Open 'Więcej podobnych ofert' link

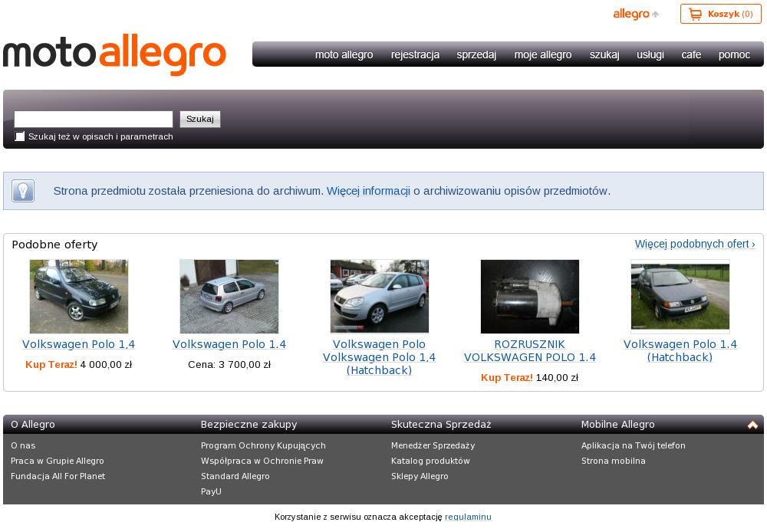[695, 244]
